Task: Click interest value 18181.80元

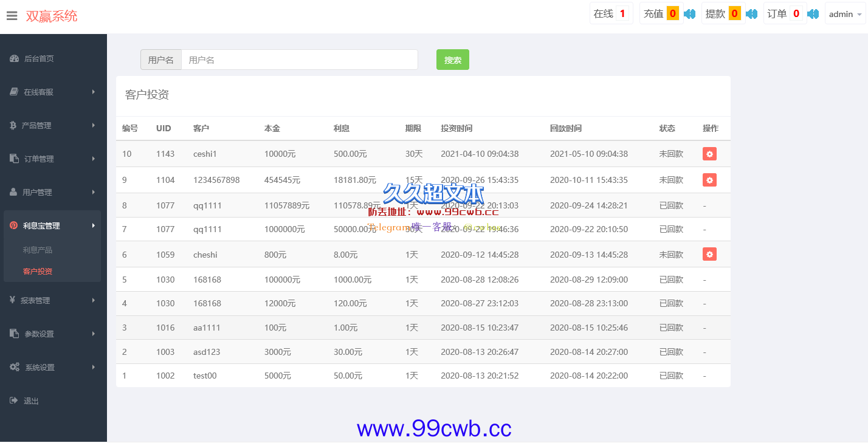Action: [355, 180]
